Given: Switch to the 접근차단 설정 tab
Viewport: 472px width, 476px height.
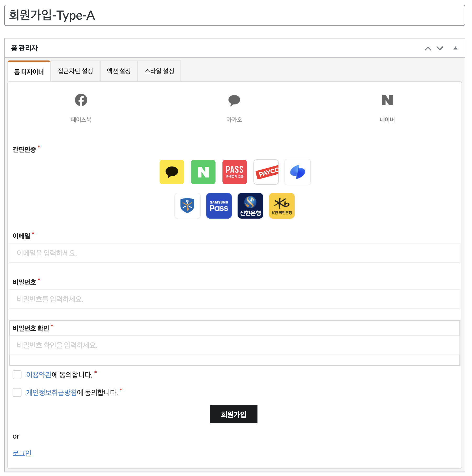Looking at the screenshot, I should (x=75, y=71).
